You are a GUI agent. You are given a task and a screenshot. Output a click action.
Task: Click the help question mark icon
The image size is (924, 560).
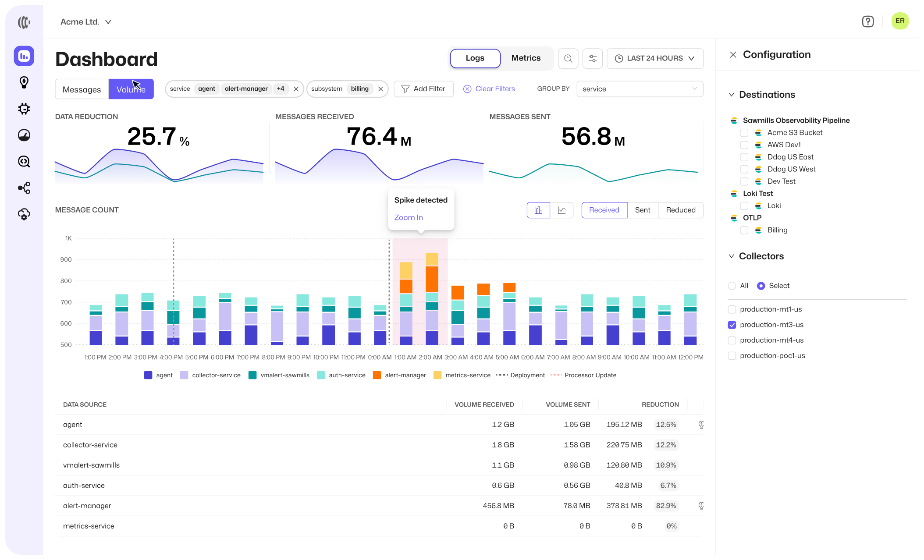(867, 21)
